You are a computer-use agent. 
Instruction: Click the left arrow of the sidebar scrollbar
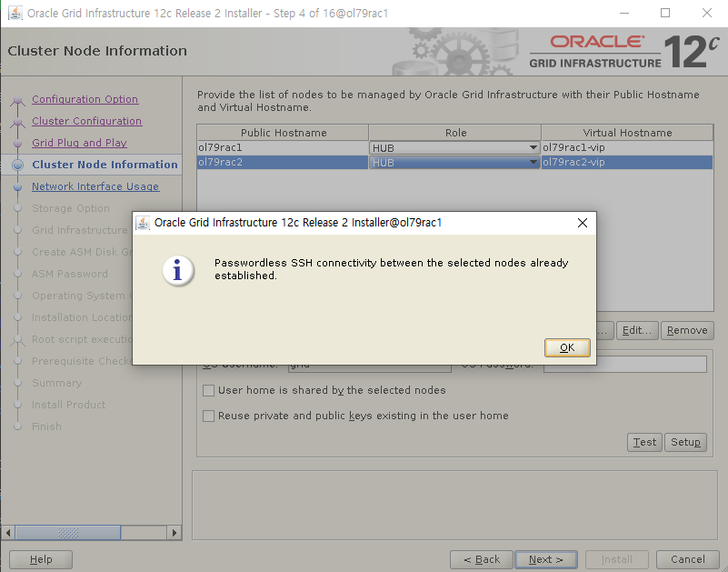click(x=8, y=533)
